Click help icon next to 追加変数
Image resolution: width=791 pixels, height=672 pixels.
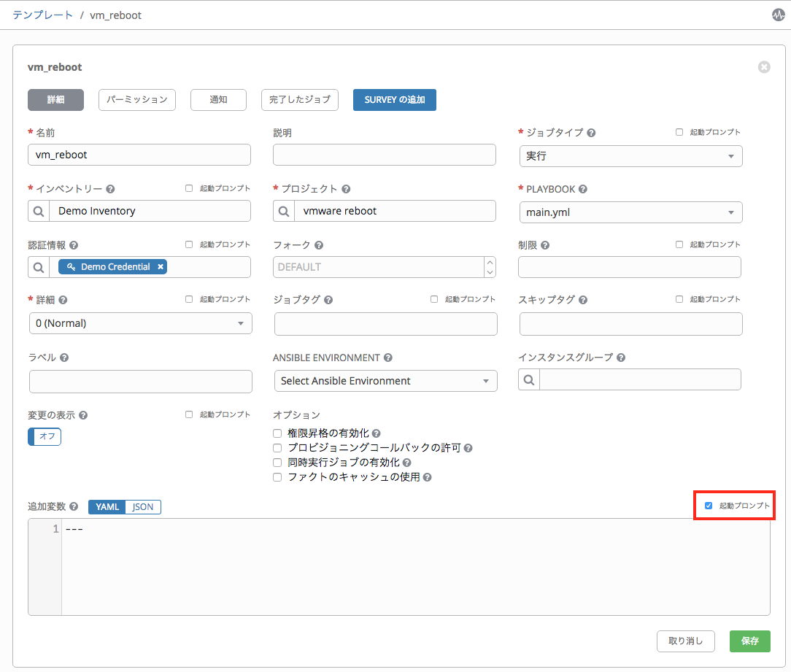74,506
